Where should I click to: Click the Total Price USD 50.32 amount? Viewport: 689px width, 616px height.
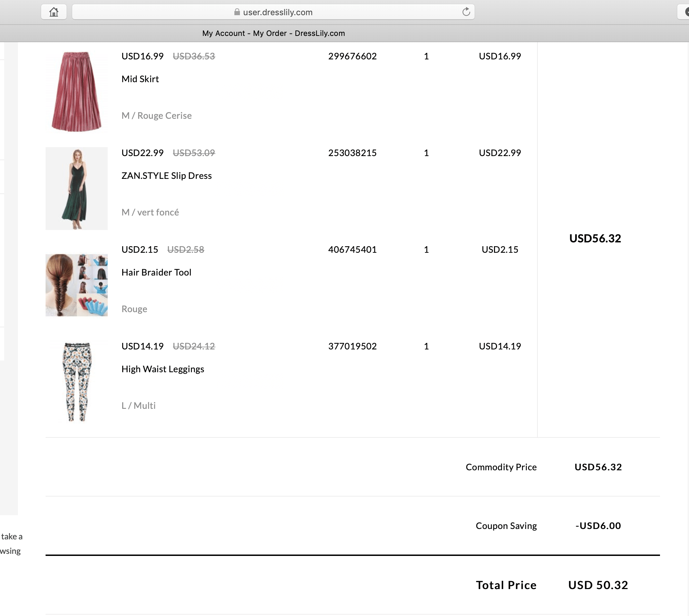(x=598, y=585)
